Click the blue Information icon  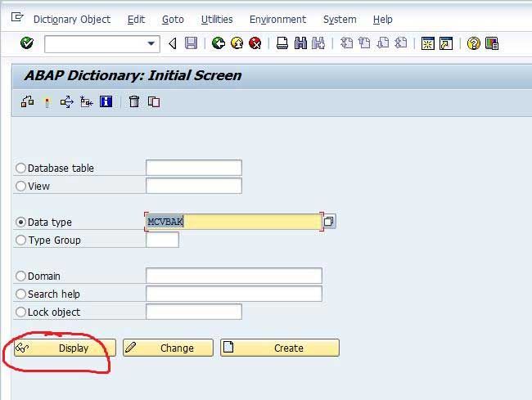pyautogui.click(x=106, y=101)
